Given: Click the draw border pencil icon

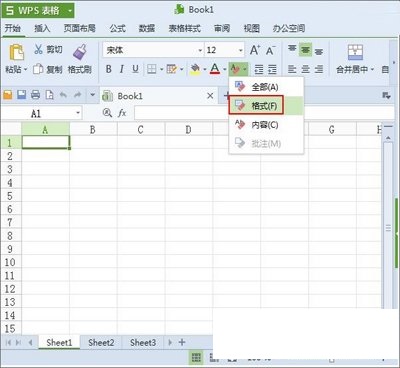Looking at the screenshot, I should tap(172, 69).
